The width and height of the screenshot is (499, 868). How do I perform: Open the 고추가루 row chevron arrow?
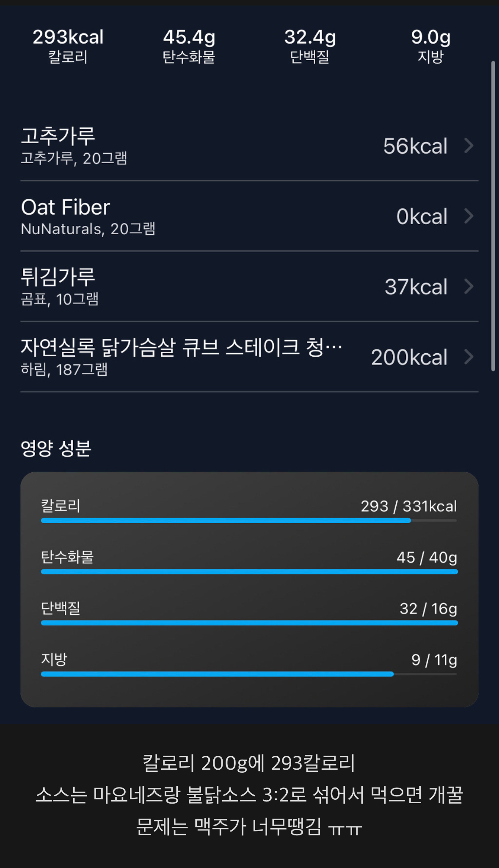tap(469, 146)
